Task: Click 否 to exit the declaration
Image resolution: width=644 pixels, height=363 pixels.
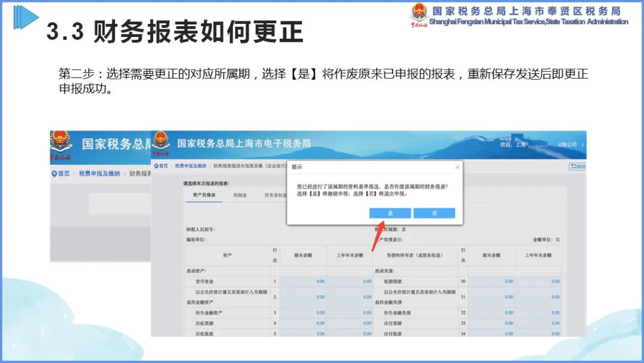Action: coord(434,213)
